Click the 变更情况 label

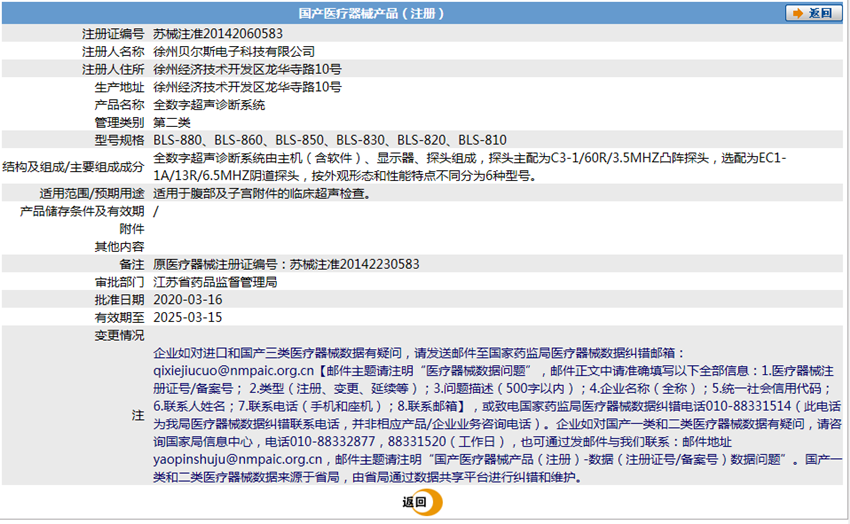(x=119, y=335)
